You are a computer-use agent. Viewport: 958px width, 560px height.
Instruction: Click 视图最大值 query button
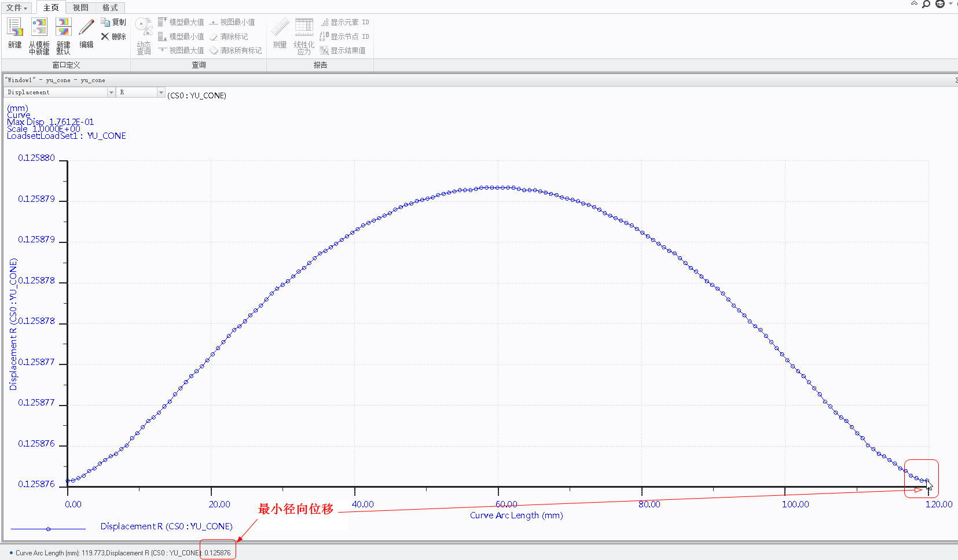181,50
